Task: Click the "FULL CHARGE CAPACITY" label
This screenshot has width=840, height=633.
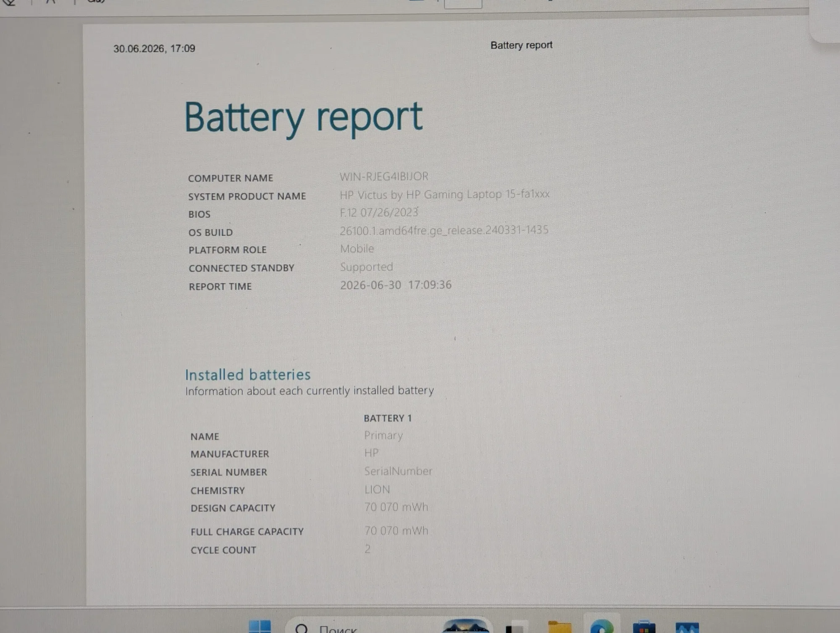Action: tap(247, 532)
